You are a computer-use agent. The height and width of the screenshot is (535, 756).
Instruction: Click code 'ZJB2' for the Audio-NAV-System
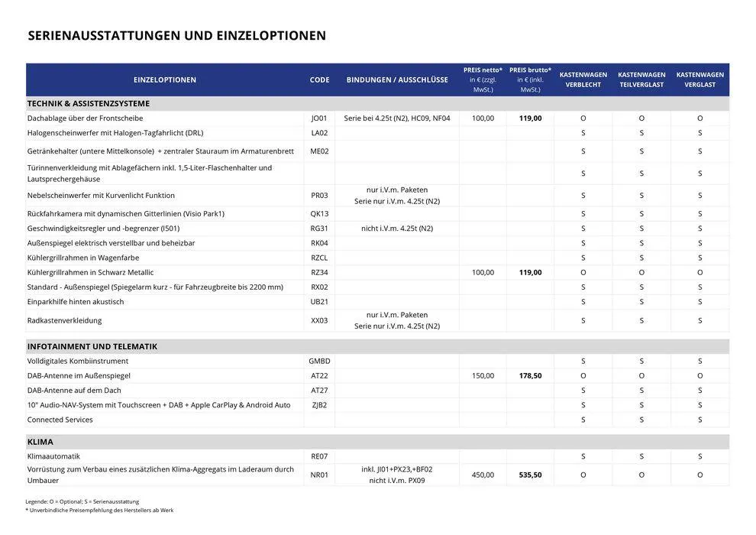pyautogui.click(x=319, y=406)
